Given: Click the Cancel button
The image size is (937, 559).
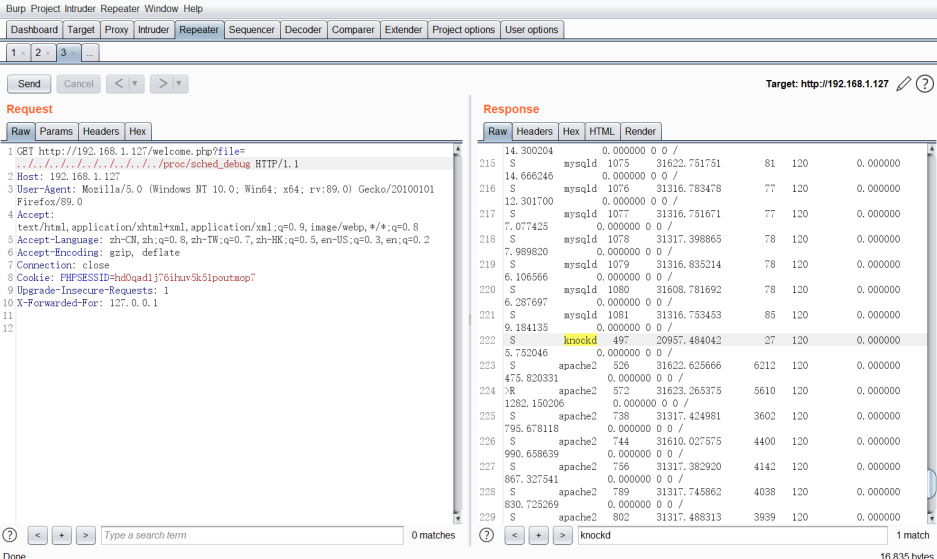Looking at the screenshot, I should tap(79, 84).
